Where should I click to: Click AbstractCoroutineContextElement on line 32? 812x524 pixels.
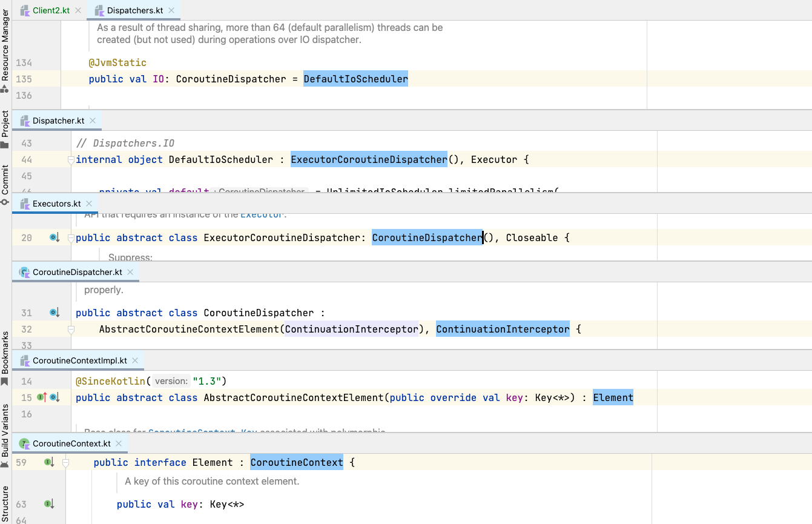[189, 329]
